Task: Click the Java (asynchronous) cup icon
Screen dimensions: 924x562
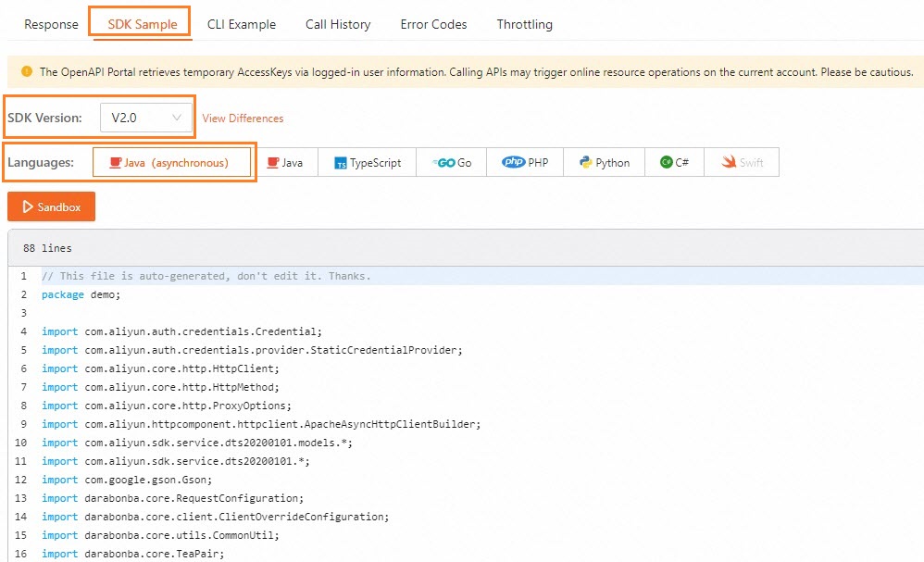Action: pos(116,163)
